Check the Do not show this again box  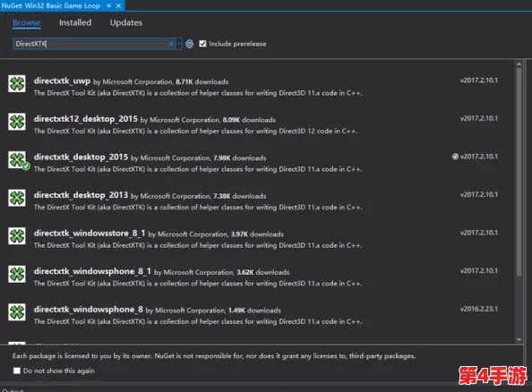17,371
